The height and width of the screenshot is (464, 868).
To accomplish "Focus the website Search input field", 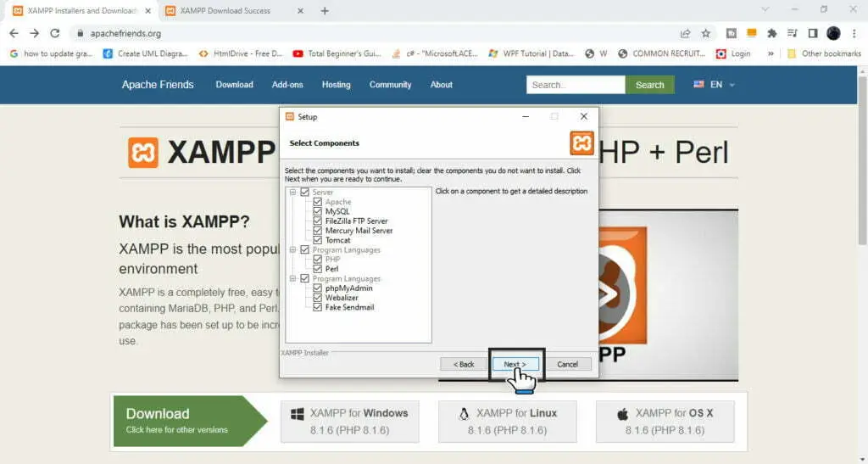I will click(576, 85).
